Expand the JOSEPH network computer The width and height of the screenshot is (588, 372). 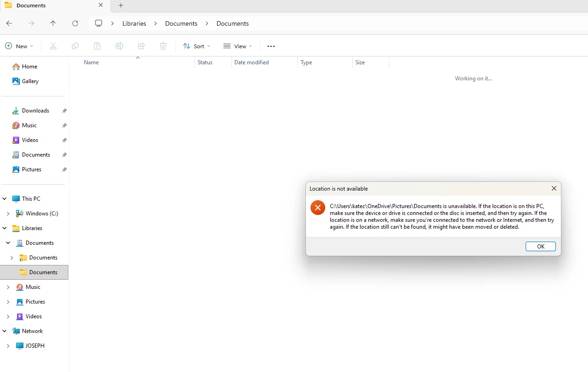click(x=8, y=346)
